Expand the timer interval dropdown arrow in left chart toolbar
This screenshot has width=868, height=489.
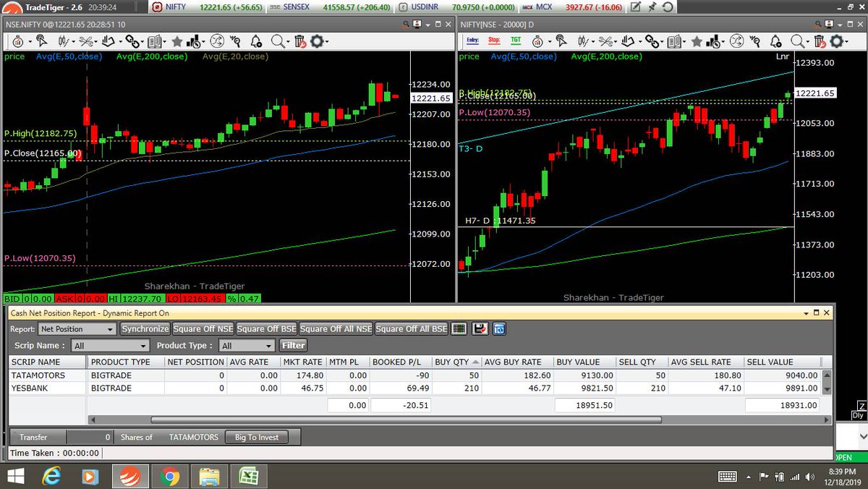point(30,42)
